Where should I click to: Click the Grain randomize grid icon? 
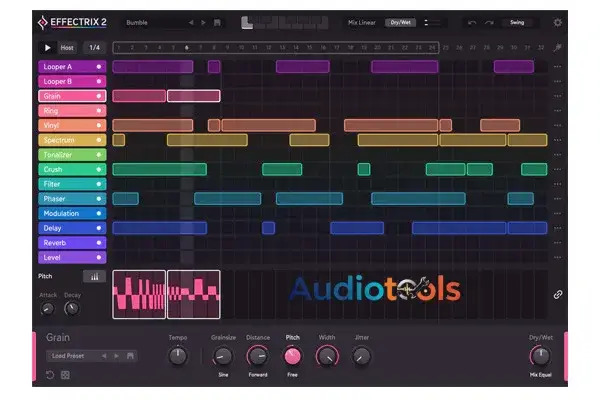click(65, 375)
